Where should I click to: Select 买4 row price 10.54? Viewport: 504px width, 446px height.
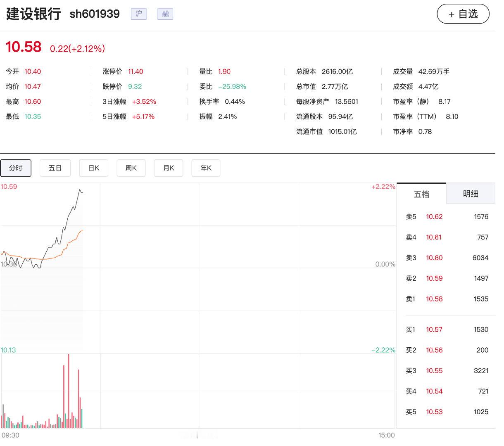[434, 391]
